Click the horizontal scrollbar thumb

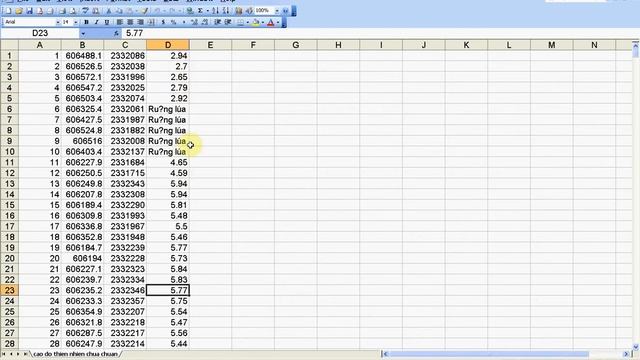point(489,354)
